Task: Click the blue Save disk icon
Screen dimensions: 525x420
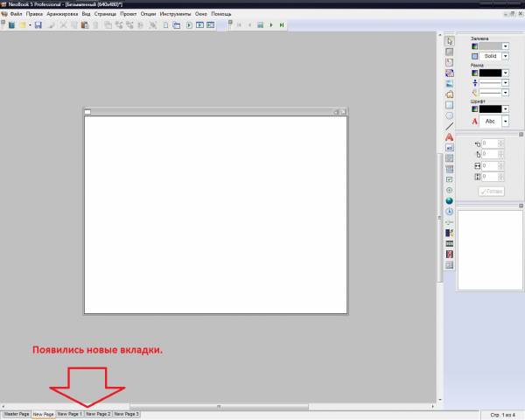Action: [38, 25]
